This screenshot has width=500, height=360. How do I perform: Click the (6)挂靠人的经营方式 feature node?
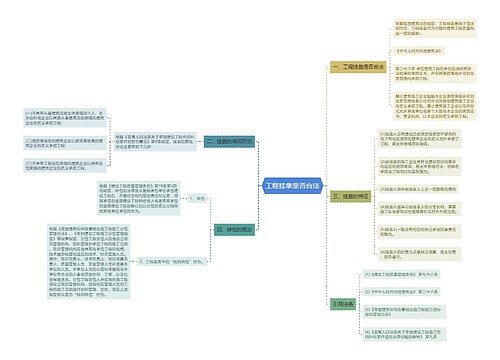[x=420, y=254]
